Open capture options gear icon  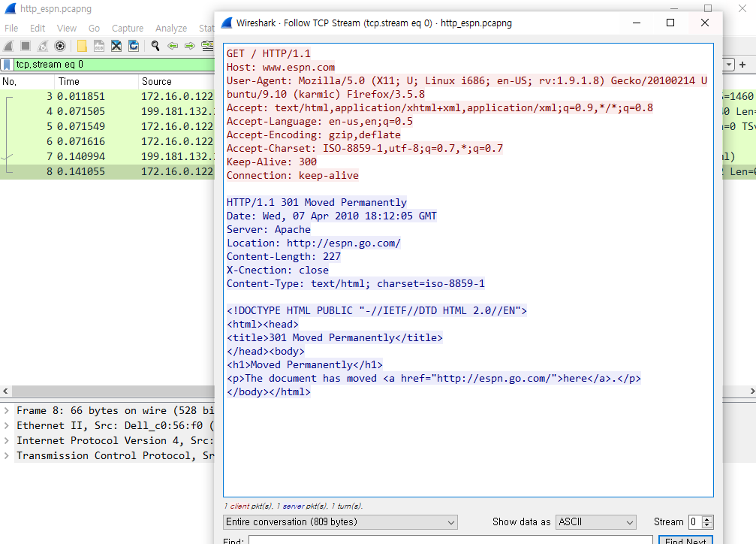60,46
